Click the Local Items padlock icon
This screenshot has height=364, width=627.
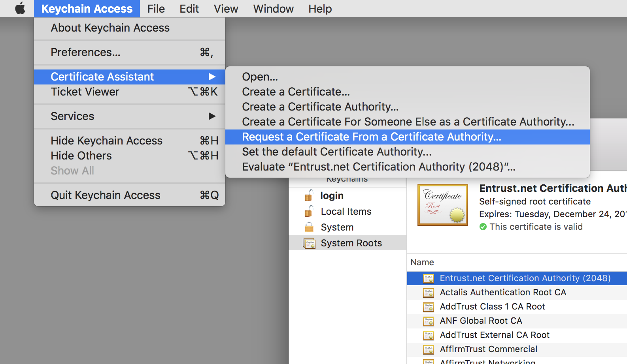(x=308, y=211)
